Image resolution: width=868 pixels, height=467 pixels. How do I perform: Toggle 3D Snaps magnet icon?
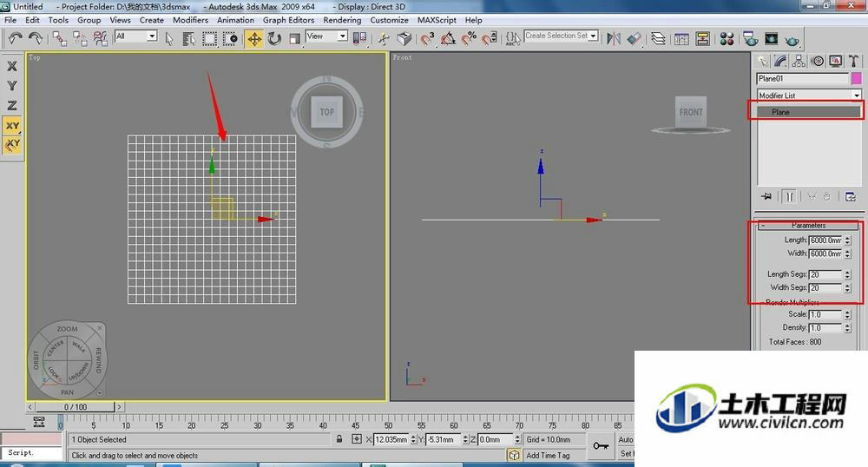[x=427, y=39]
